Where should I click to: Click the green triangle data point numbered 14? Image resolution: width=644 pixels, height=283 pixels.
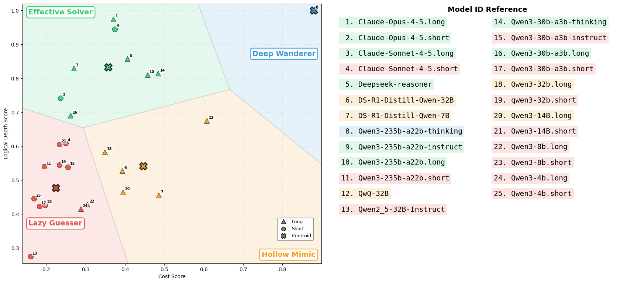(x=158, y=74)
